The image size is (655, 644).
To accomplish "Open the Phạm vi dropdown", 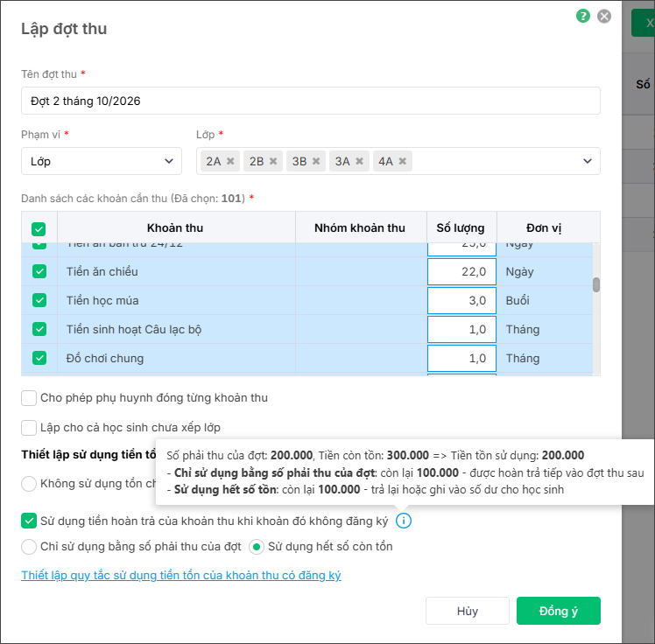I will (101, 161).
